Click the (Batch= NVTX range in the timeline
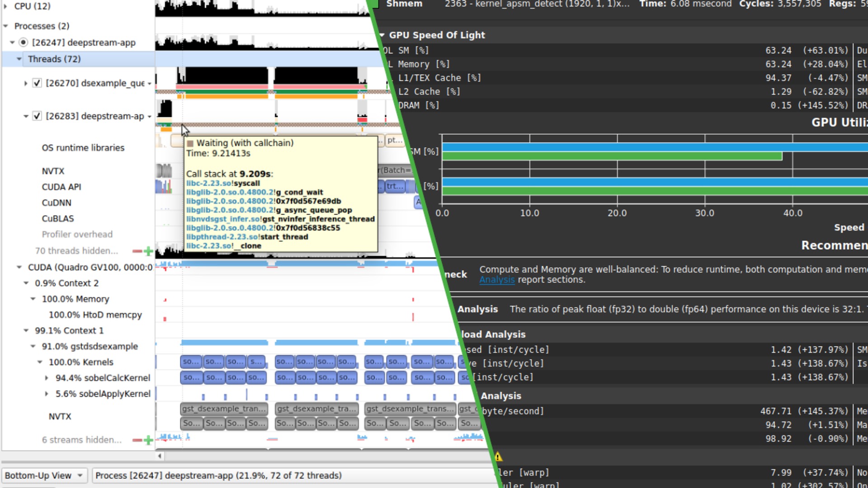This screenshot has width=868, height=488. point(396,170)
